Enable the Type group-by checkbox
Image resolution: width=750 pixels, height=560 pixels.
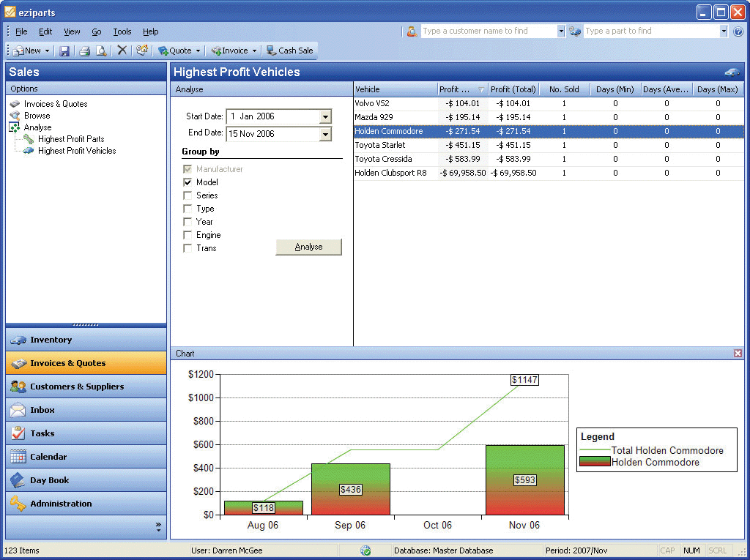187,209
